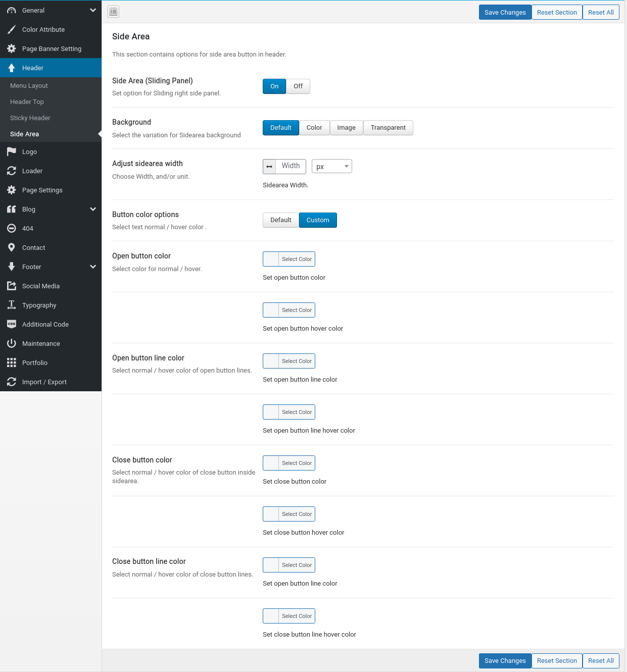Click the Loader refresh icon
The height and width of the screenshot is (672, 627).
tap(12, 171)
